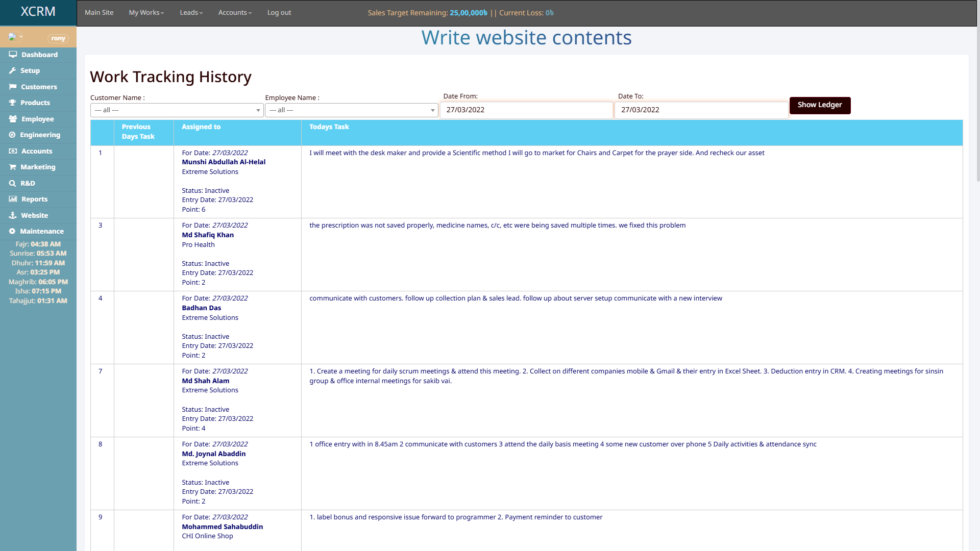
Task: Click the Date From input field
Action: [526, 110]
